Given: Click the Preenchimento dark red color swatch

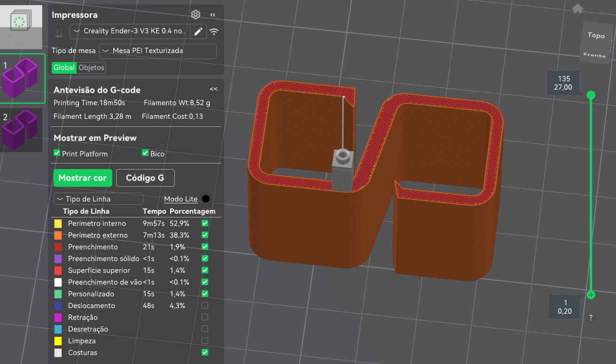Looking at the screenshot, I should (x=58, y=247).
